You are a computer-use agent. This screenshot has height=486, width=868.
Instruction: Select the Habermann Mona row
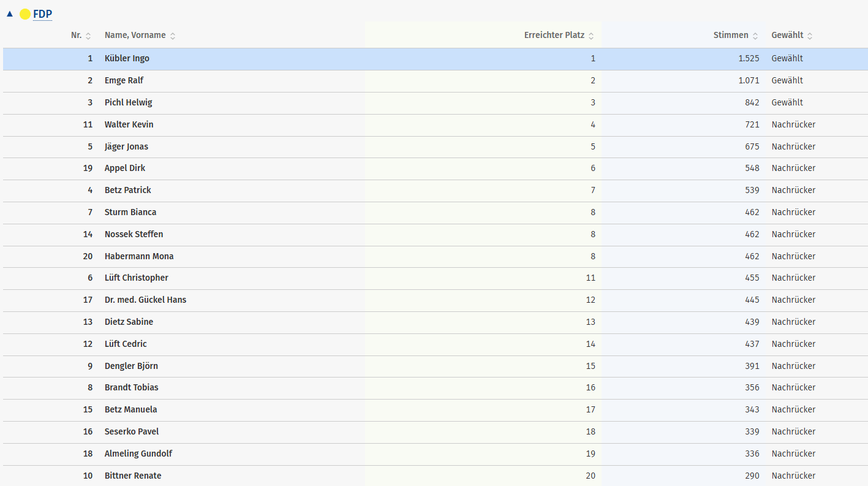coord(139,256)
